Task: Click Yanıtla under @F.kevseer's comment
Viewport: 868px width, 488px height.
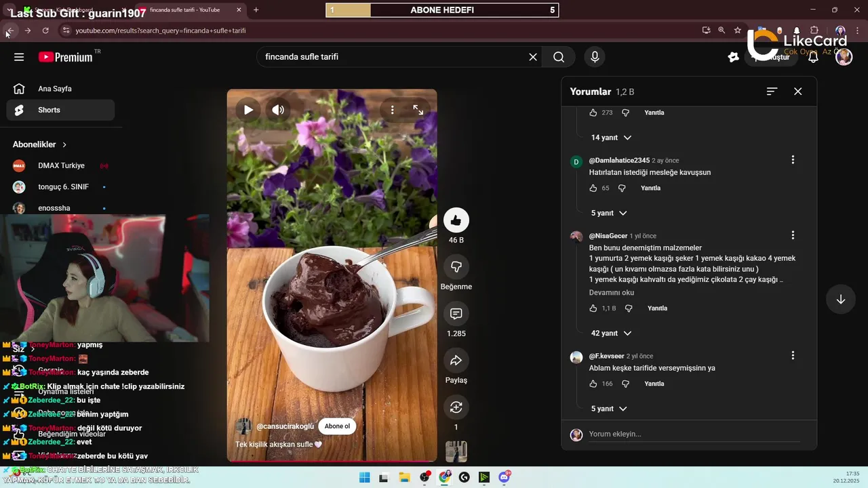Action: tap(654, 384)
